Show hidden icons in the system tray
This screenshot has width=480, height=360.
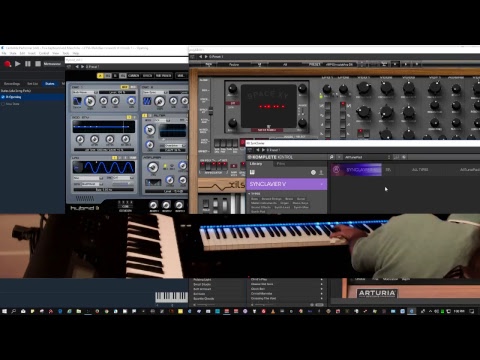click(x=430, y=311)
